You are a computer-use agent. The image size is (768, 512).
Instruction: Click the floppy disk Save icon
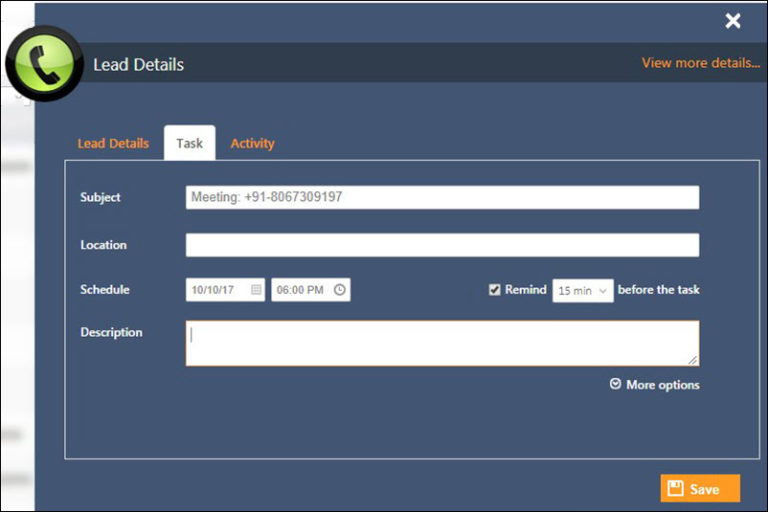pyautogui.click(x=675, y=488)
